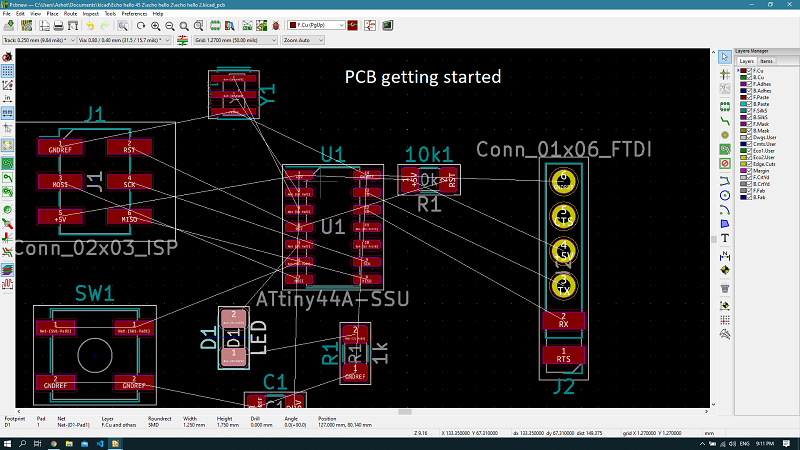Toggle B.Fab layer visibility checkbox
Image resolution: width=800 pixels, height=450 pixels.
tap(750, 197)
